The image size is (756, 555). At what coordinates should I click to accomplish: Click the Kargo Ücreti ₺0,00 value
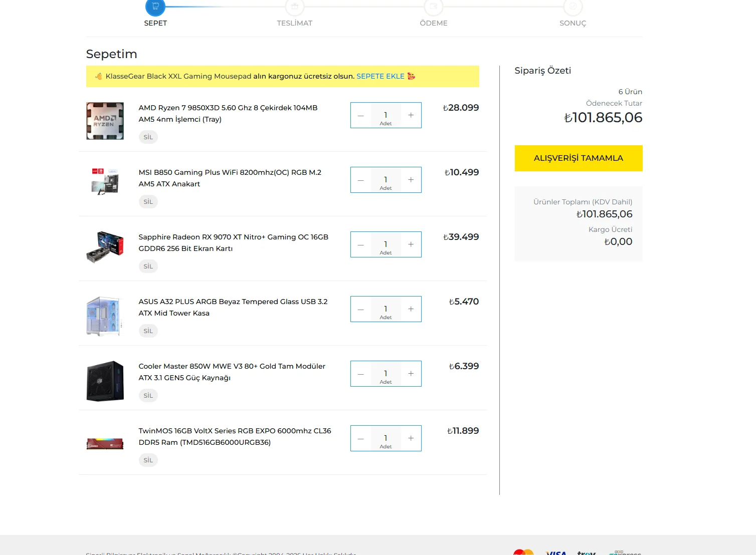tap(618, 241)
